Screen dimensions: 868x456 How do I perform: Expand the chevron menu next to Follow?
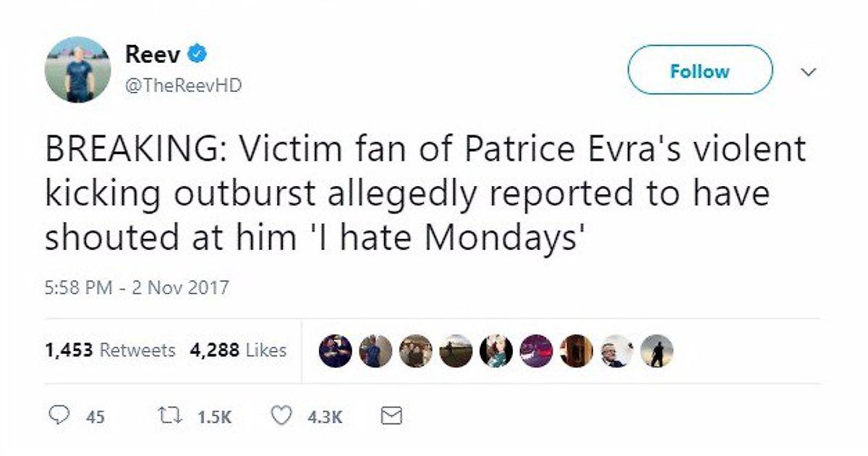809,72
